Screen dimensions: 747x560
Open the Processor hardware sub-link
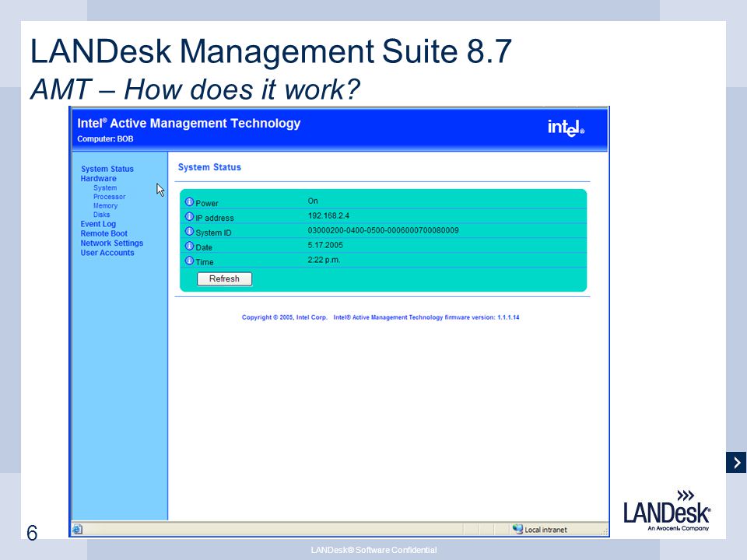[109, 197]
